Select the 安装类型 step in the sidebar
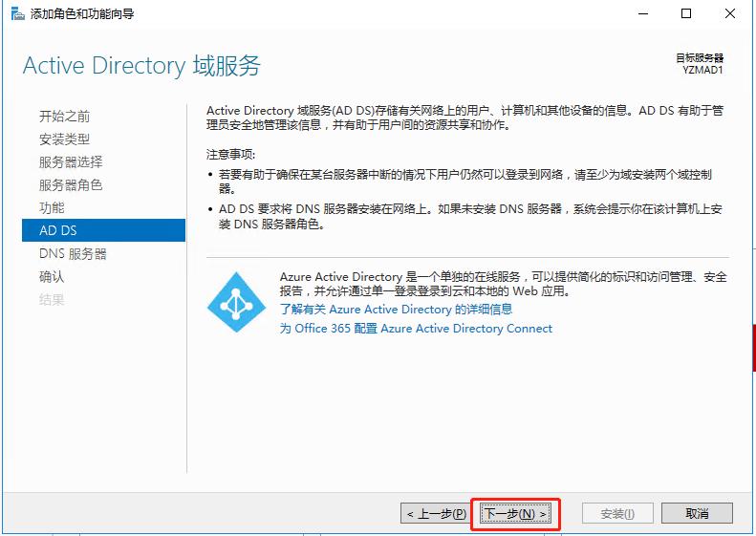The width and height of the screenshot is (756, 536). 65,139
